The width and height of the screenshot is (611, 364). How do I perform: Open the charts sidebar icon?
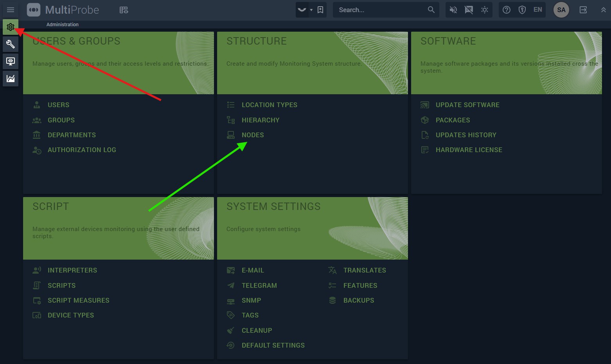click(11, 79)
